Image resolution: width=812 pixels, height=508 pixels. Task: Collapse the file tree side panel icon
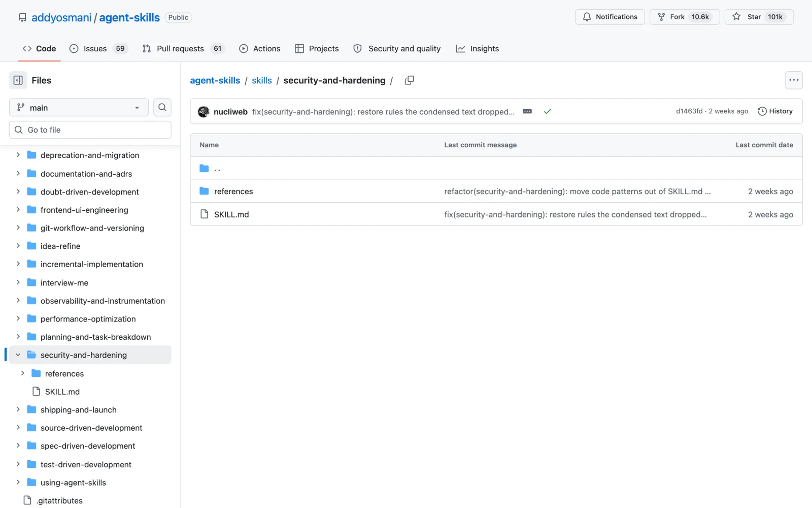pyautogui.click(x=18, y=80)
